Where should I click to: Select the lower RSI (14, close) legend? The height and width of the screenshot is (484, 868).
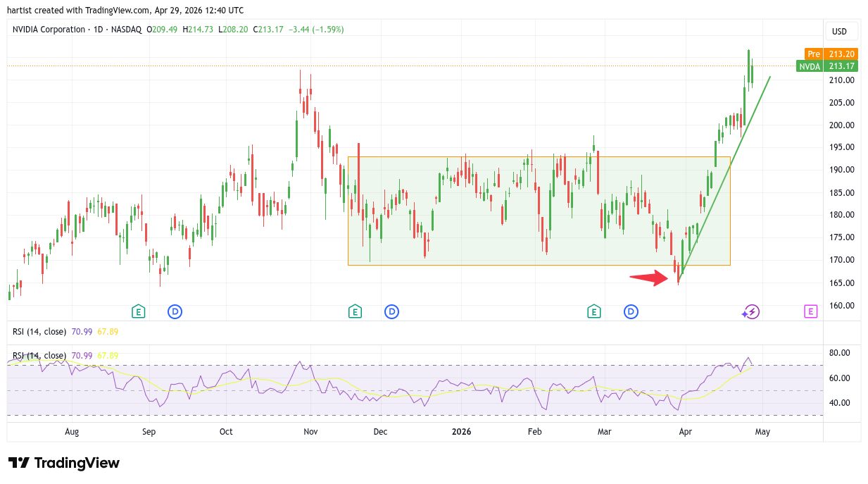click(39, 355)
